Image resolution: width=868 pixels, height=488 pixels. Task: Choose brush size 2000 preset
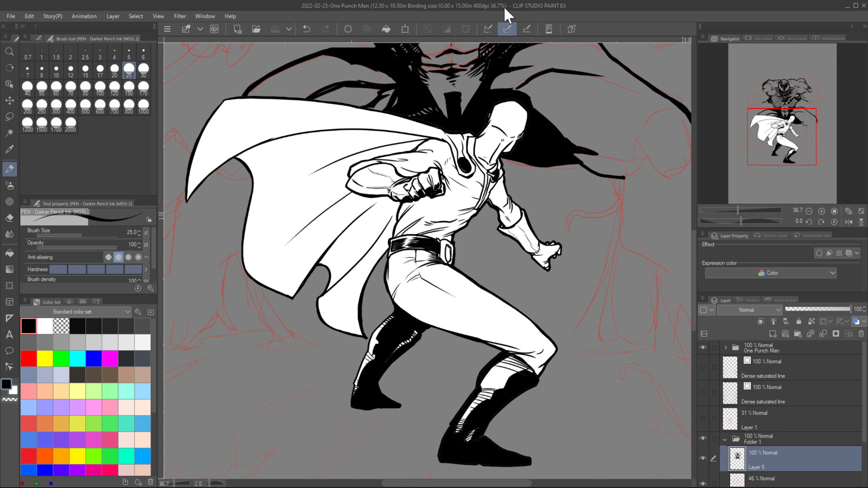click(71, 125)
